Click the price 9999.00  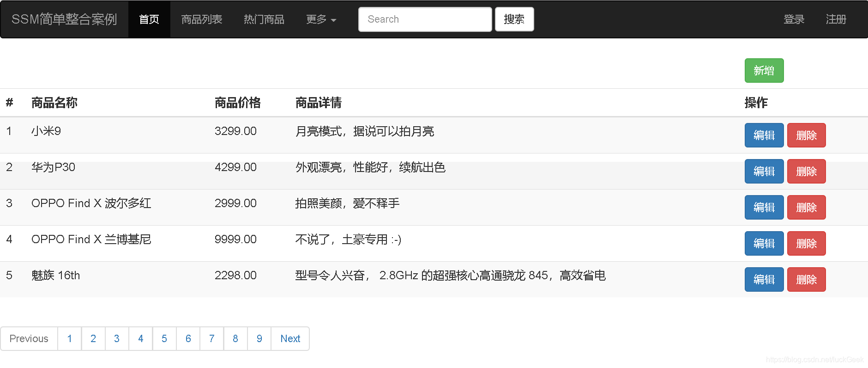235,239
